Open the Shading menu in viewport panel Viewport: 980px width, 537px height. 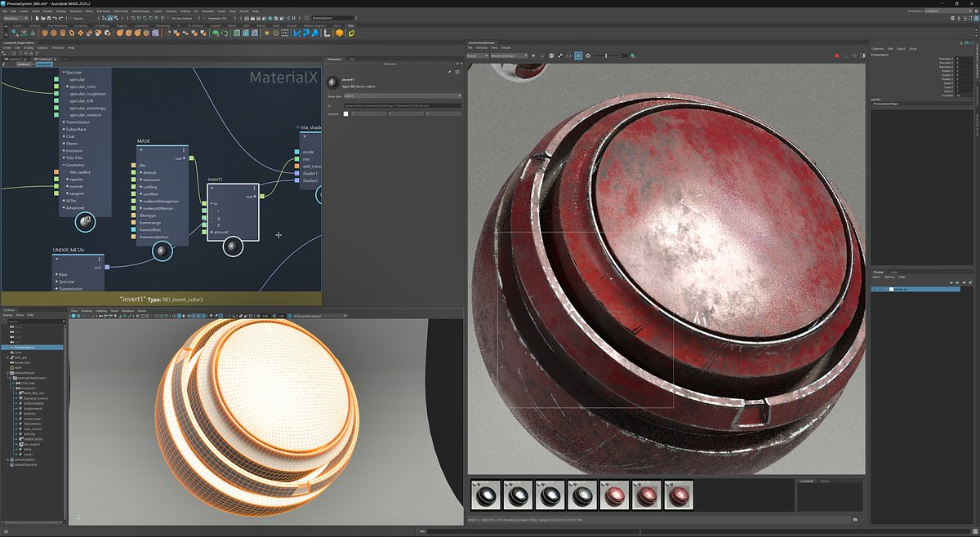pos(86,311)
